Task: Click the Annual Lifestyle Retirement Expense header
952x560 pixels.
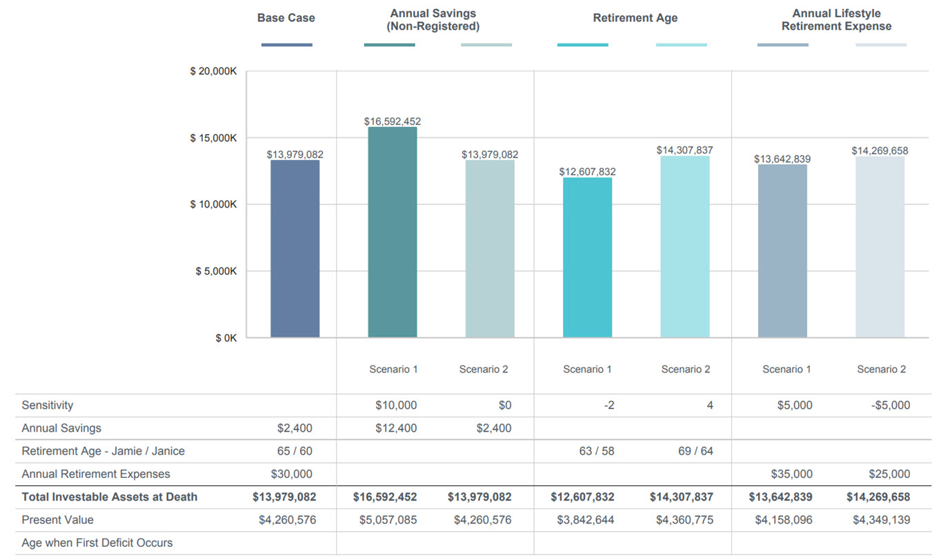Action: [837, 20]
